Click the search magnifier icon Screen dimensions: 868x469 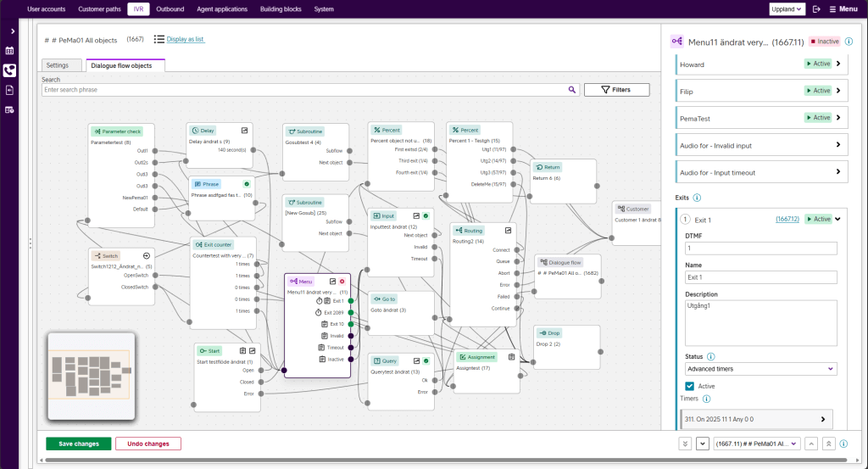pyautogui.click(x=573, y=89)
